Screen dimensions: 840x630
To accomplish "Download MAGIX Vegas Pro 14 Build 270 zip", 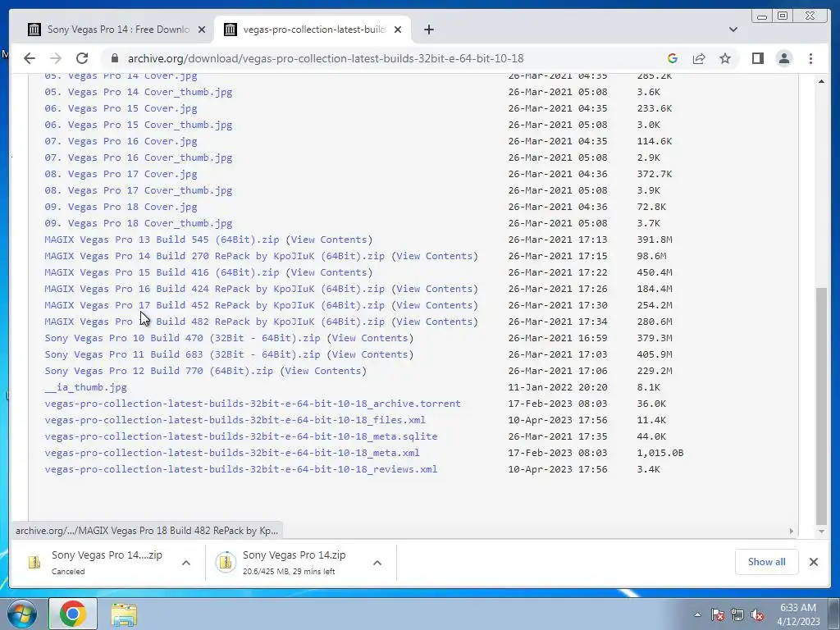I will tap(214, 256).
